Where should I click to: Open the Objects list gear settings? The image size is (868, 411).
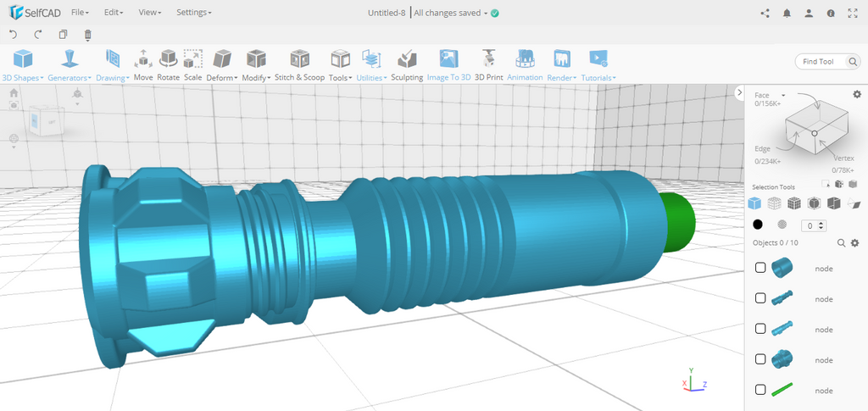854,243
